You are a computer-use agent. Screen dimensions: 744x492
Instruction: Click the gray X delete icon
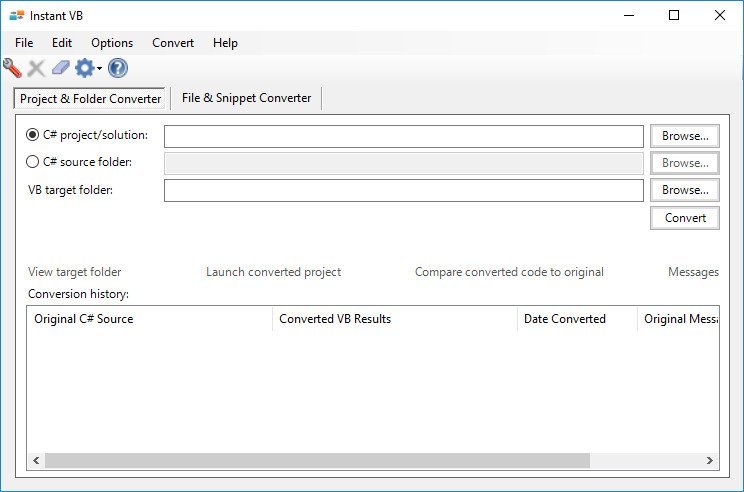36,68
